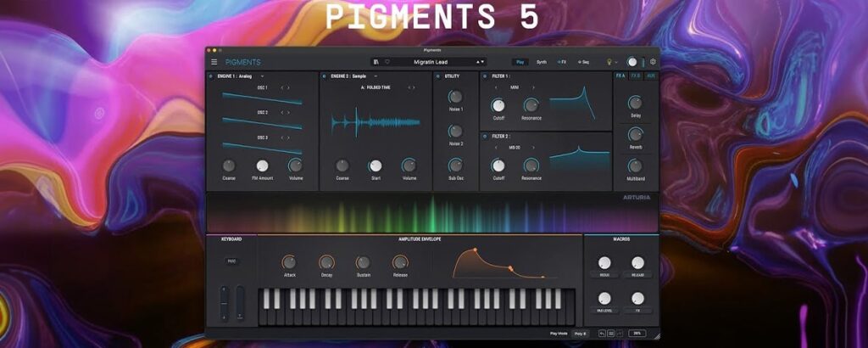Toggle Engine 1 power button
This screenshot has height=348, width=868.
point(211,76)
